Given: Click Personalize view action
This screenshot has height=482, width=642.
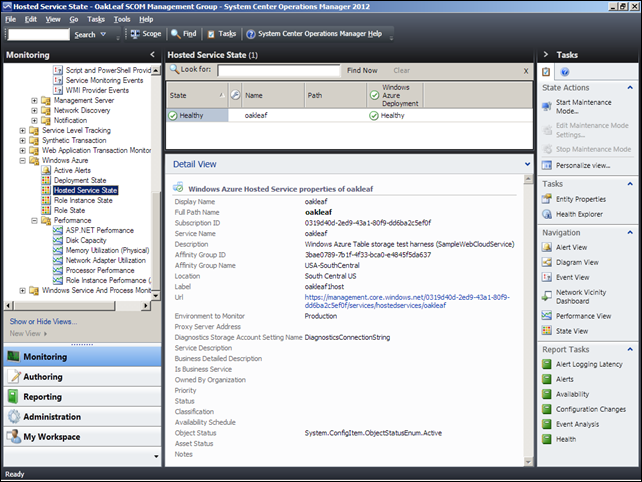Looking at the screenshot, I should pos(583,165).
